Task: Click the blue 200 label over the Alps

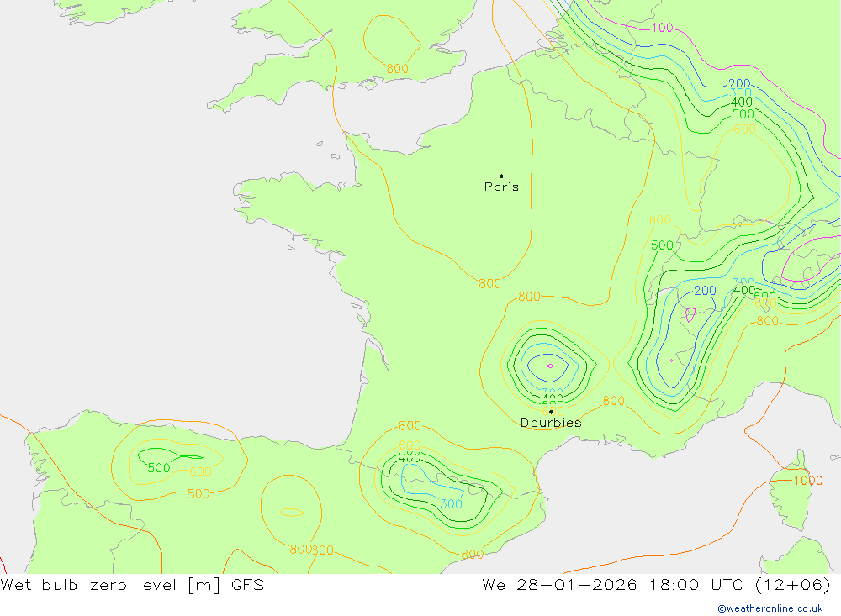Action: click(x=705, y=292)
